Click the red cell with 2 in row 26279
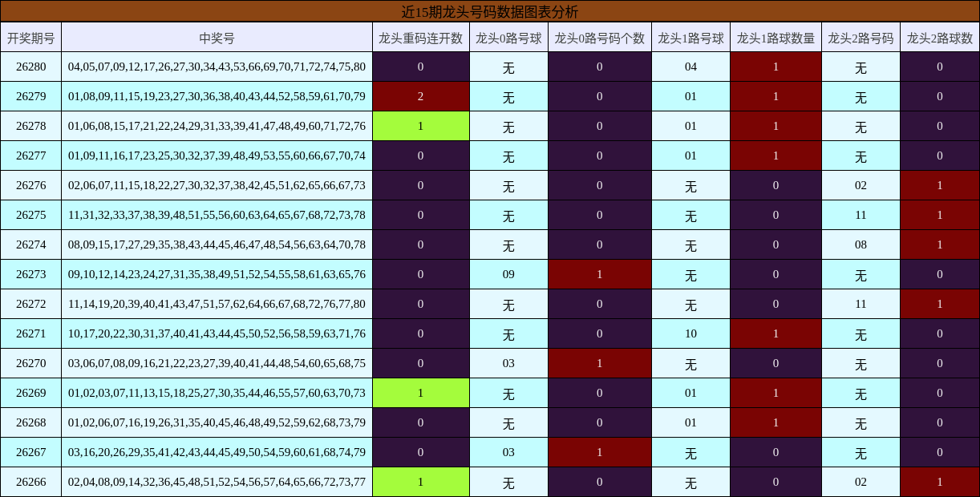 tap(420, 96)
